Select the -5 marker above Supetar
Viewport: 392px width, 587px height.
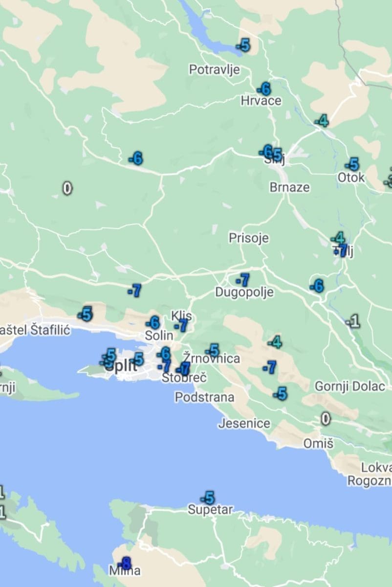[x=208, y=498]
